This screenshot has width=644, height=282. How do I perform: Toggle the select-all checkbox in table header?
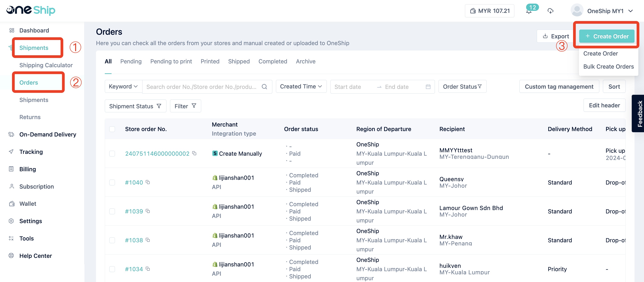(x=112, y=129)
